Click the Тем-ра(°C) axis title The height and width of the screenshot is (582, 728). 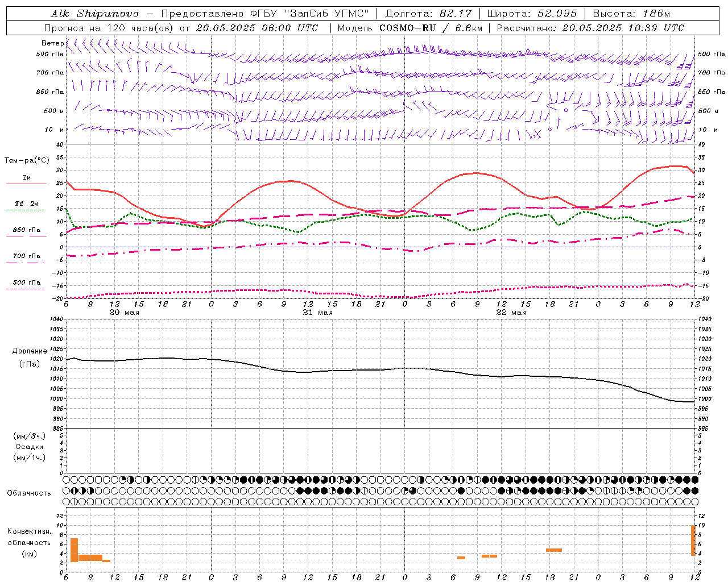26,161
